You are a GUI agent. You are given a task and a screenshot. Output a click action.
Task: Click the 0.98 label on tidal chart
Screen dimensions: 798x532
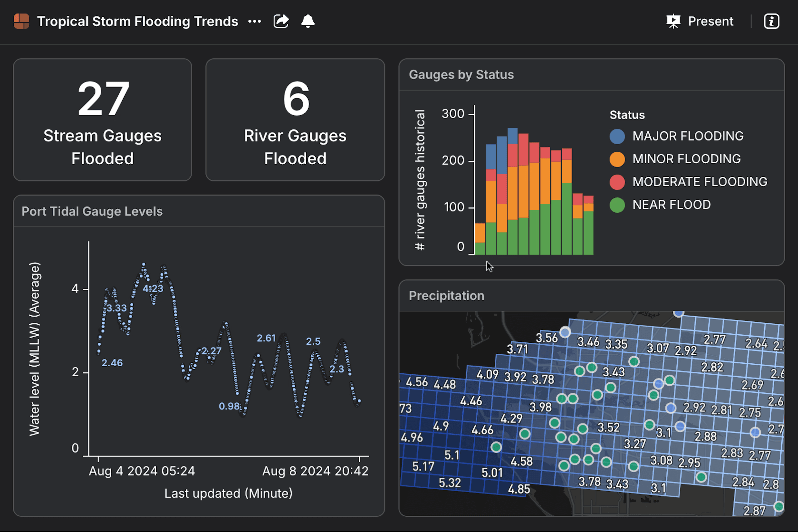(229, 406)
